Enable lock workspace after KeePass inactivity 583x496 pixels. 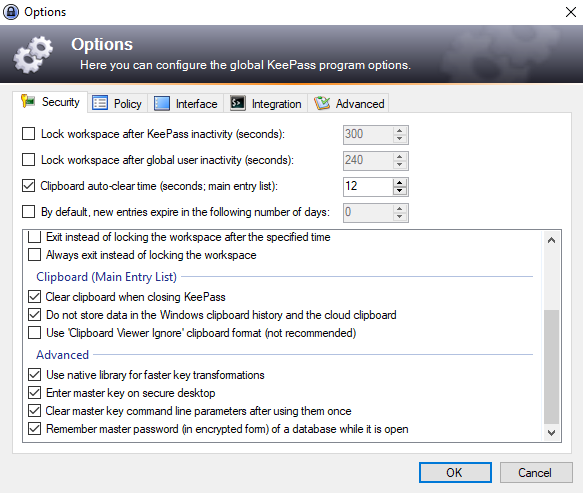point(29,134)
